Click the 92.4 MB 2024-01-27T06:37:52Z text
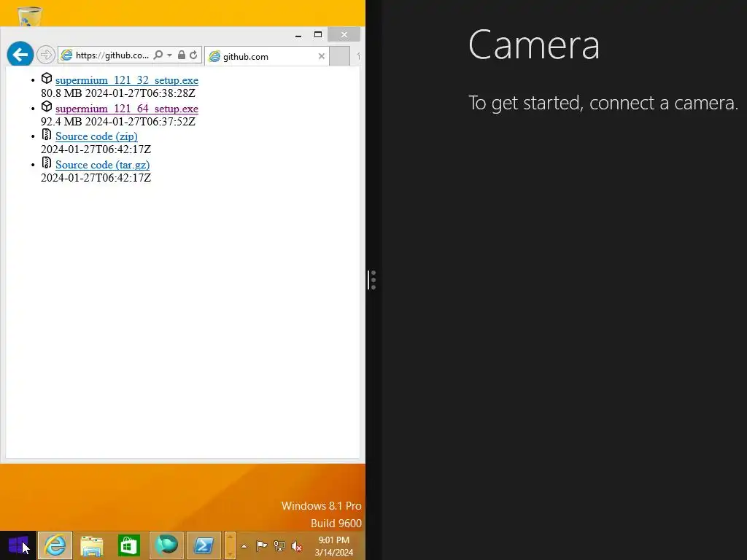The height and width of the screenshot is (560, 747). (118, 122)
